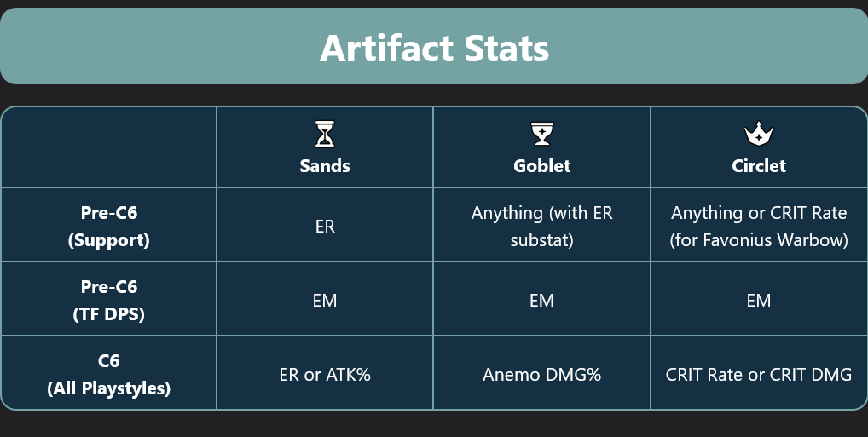Click the Goblet column header text

pyautogui.click(x=542, y=165)
